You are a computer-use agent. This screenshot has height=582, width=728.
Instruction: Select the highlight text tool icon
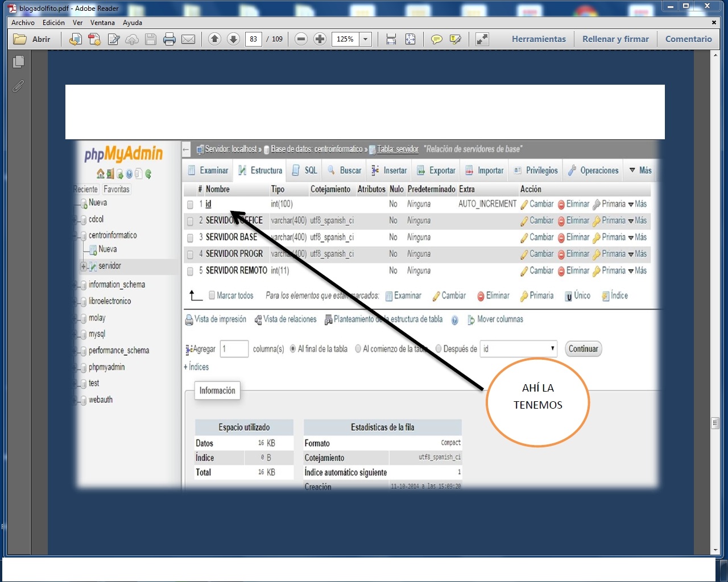click(456, 39)
